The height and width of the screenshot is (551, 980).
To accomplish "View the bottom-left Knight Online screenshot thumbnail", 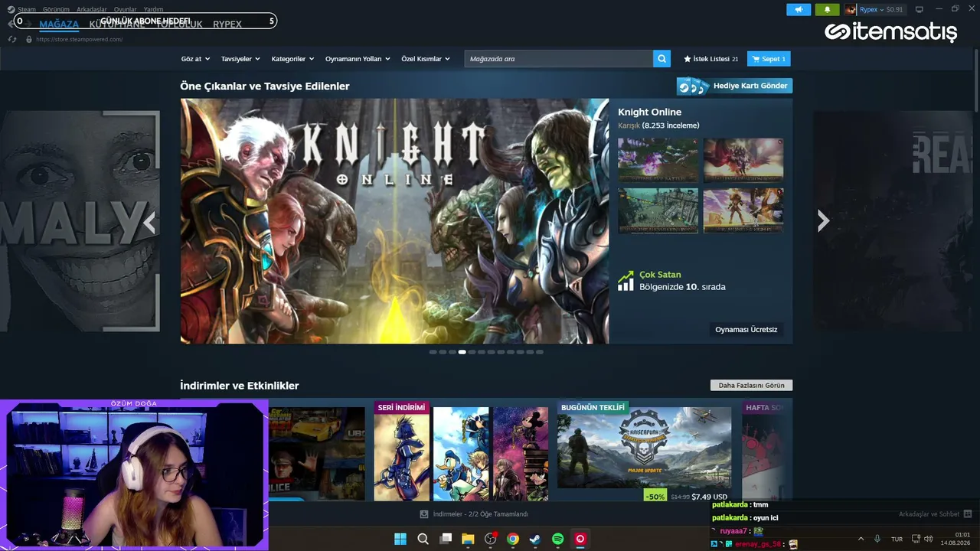I will coord(658,210).
